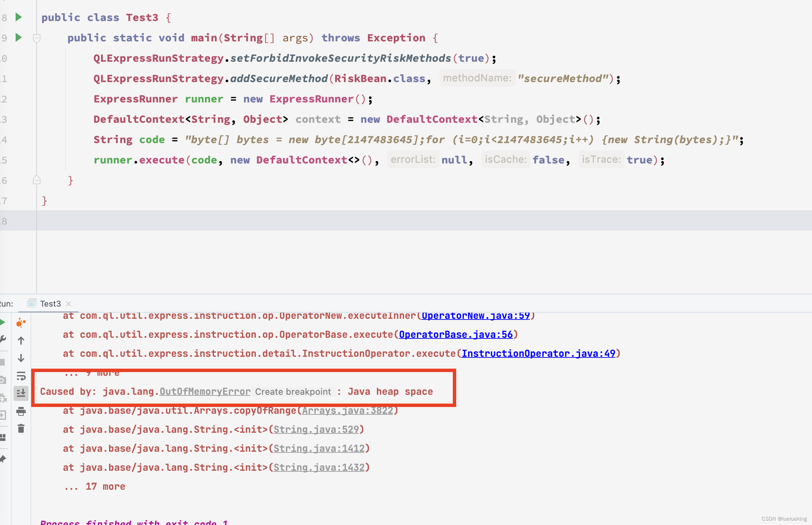
Task: Click RiskBean.class argument
Action: (x=380, y=79)
